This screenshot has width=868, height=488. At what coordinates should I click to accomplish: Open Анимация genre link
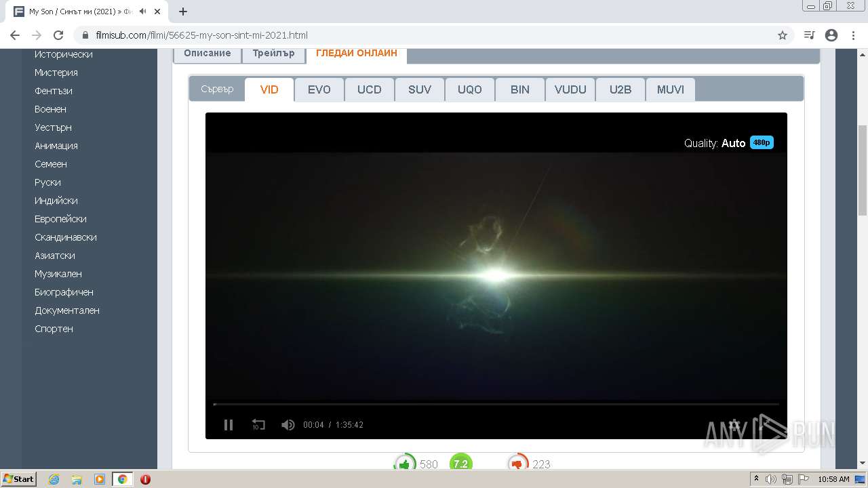click(x=56, y=146)
